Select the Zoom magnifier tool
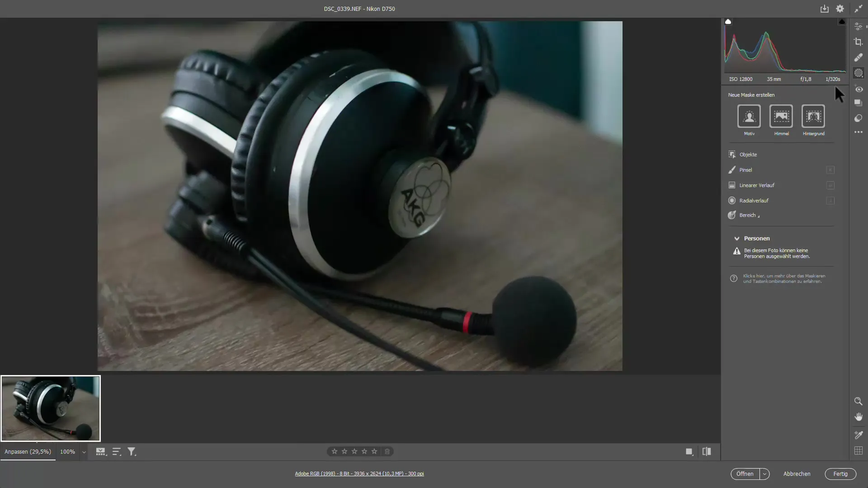 point(858,401)
